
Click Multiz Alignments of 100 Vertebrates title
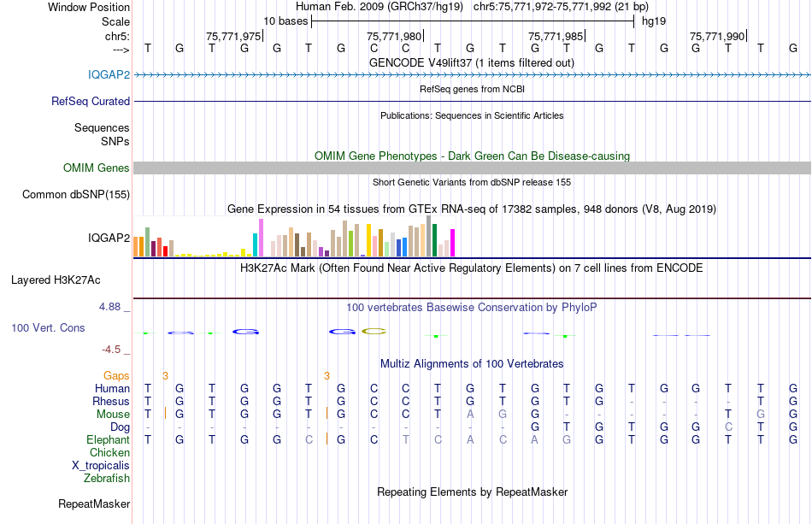pyautogui.click(x=472, y=364)
